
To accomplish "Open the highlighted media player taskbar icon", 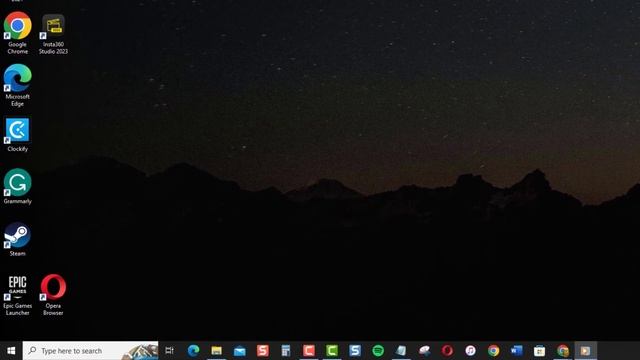I will pos(586,351).
